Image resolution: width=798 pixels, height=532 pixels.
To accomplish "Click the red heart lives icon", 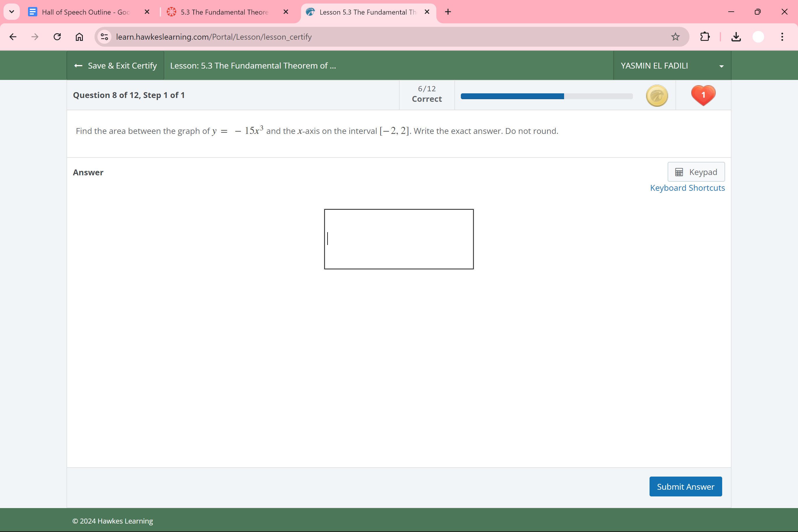I will click(703, 95).
